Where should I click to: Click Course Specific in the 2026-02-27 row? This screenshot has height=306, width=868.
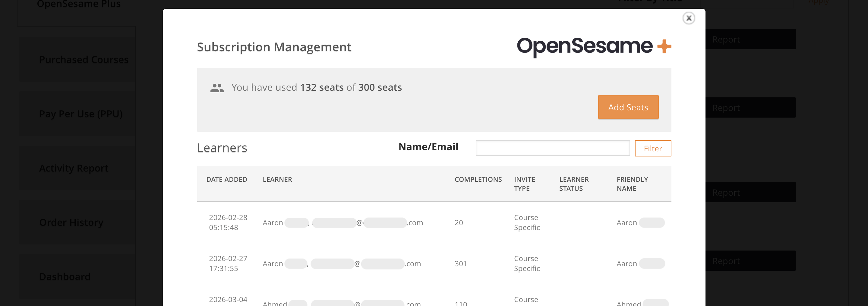[x=527, y=263]
